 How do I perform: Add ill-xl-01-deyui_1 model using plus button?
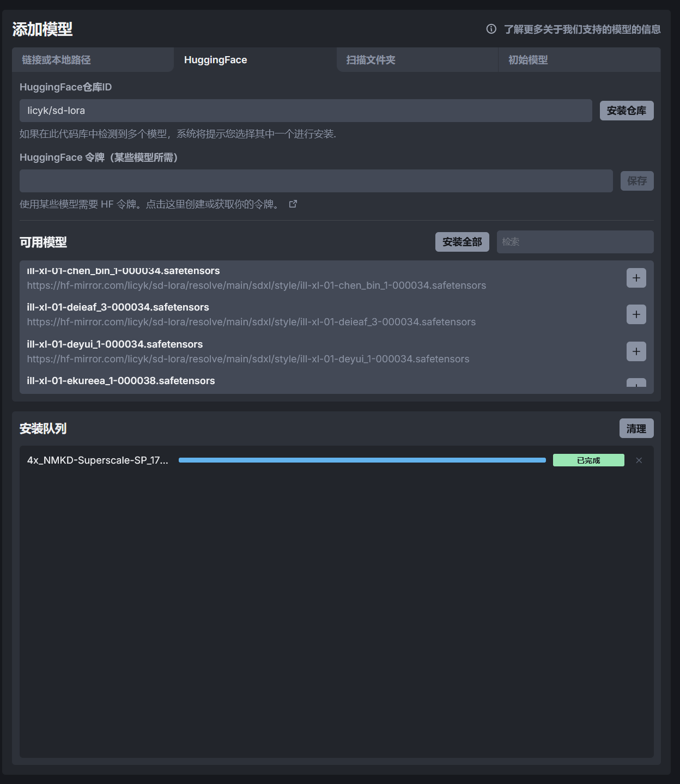click(636, 351)
